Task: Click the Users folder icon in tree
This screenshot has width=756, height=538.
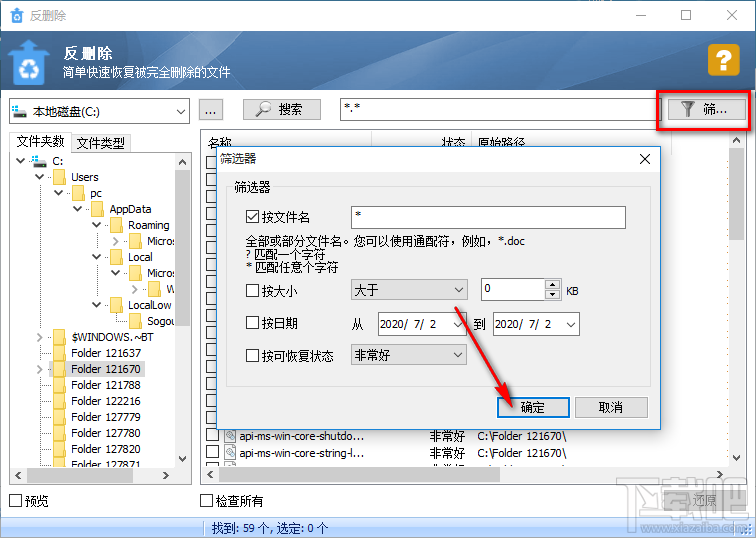Action: (59, 177)
